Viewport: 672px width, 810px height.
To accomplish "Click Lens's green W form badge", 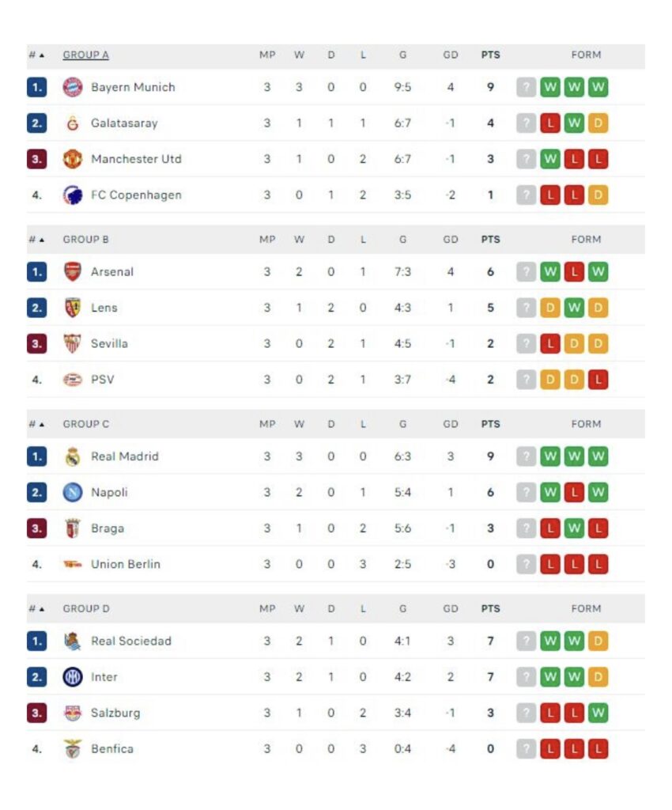I will [x=574, y=308].
